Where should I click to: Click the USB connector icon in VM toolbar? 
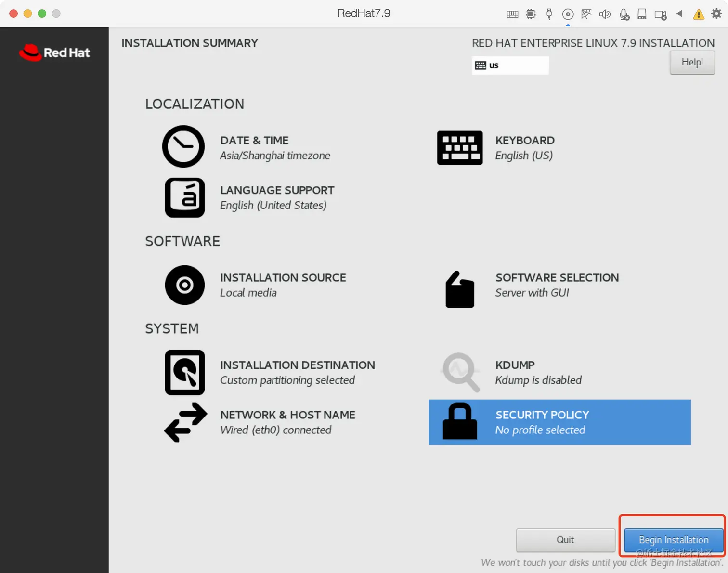pyautogui.click(x=549, y=14)
